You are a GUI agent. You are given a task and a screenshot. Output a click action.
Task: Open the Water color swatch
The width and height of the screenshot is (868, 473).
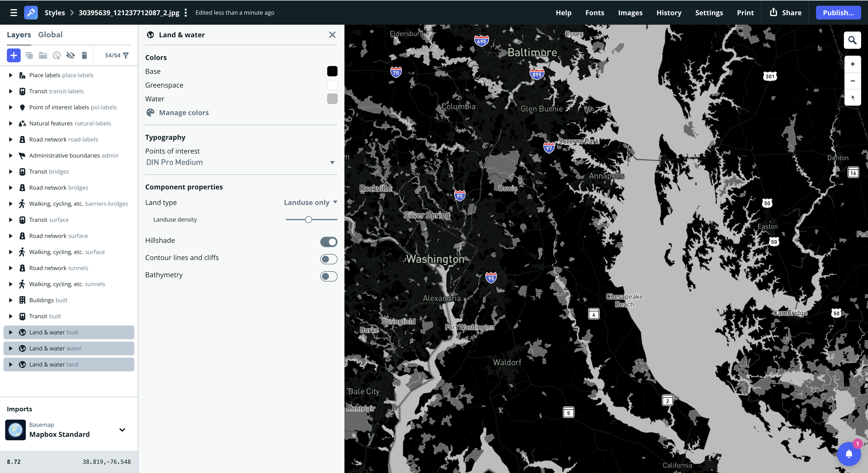[x=332, y=99]
